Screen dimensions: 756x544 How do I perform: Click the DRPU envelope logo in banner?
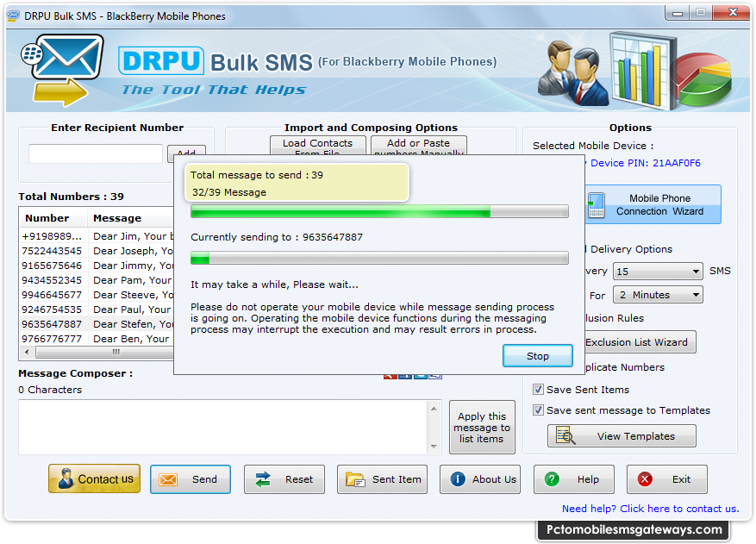click(x=63, y=70)
